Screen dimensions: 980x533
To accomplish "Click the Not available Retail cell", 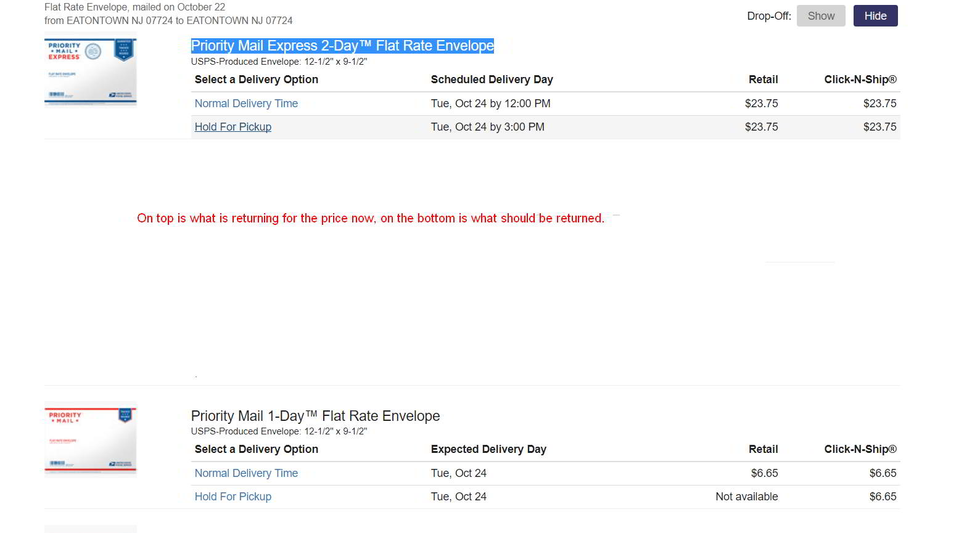I will [746, 497].
